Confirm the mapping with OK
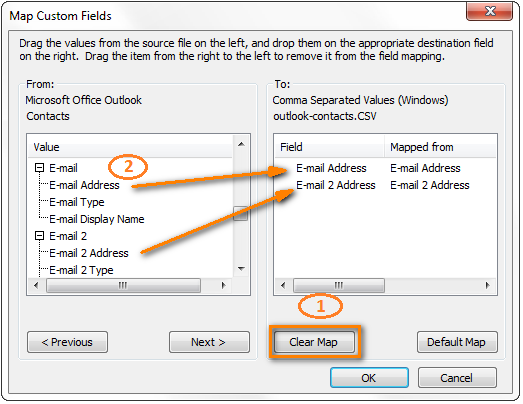 tap(369, 378)
